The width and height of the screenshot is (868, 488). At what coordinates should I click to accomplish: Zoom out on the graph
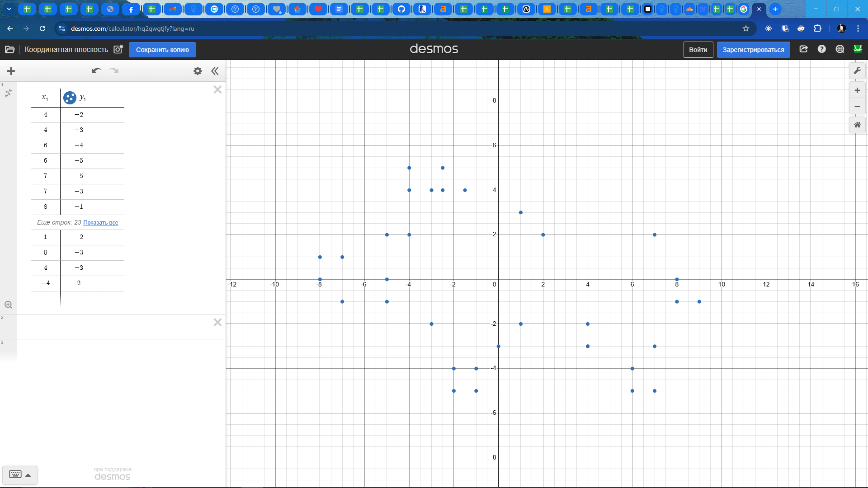pyautogui.click(x=857, y=107)
